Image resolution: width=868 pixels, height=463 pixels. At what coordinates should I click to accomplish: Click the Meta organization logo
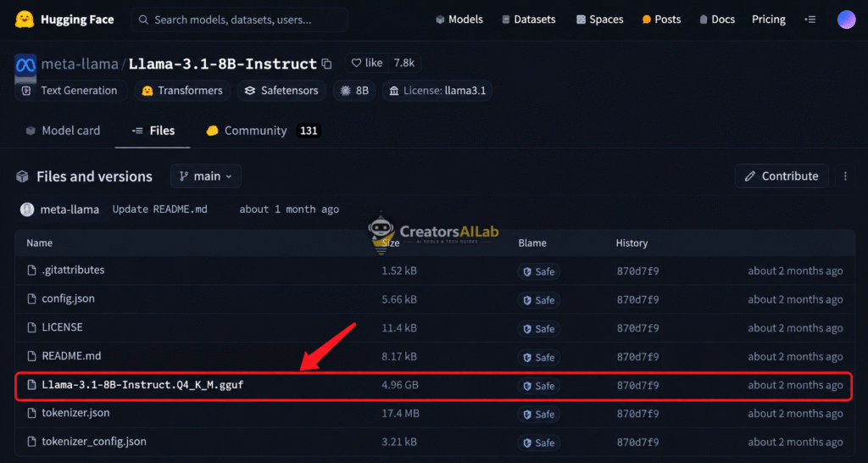pos(25,64)
